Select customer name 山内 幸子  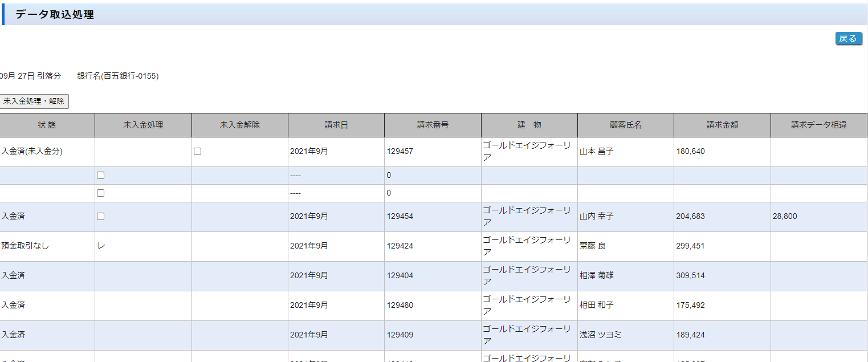point(596,217)
